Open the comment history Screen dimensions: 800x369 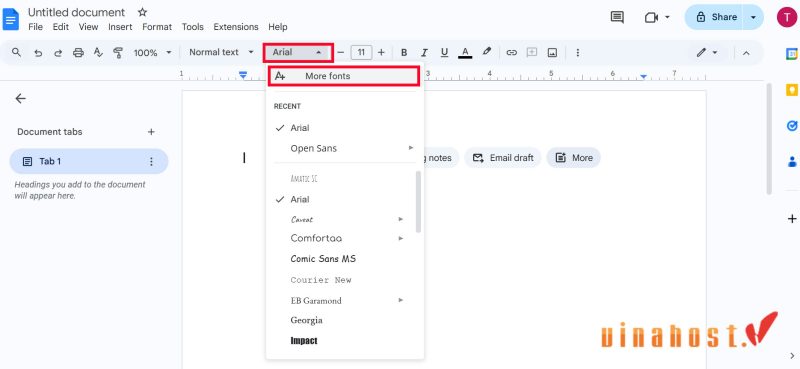(x=617, y=17)
